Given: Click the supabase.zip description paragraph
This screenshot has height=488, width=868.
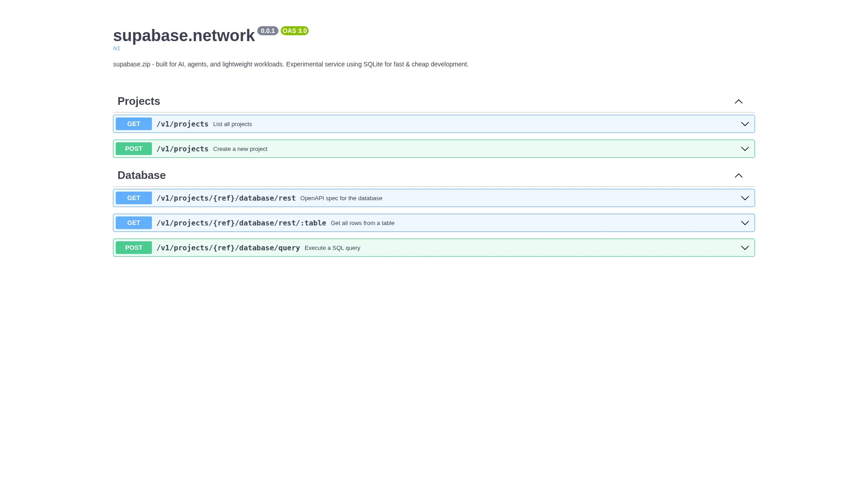Looking at the screenshot, I should 291,64.
